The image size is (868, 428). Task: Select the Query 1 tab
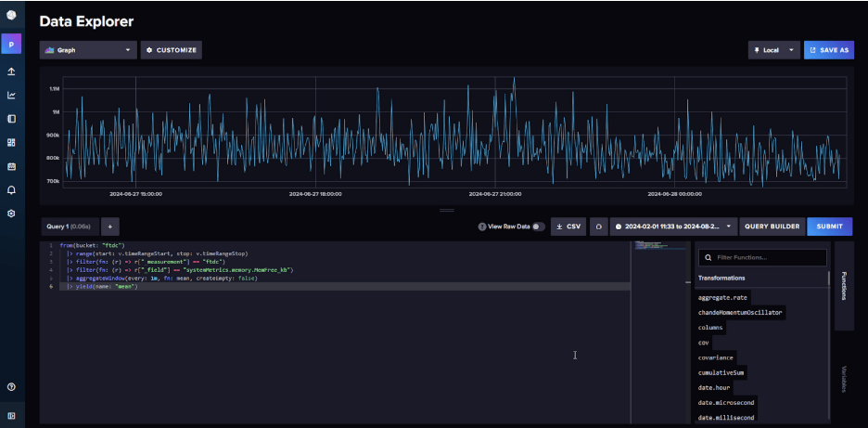pyautogui.click(x=69, y=227)
